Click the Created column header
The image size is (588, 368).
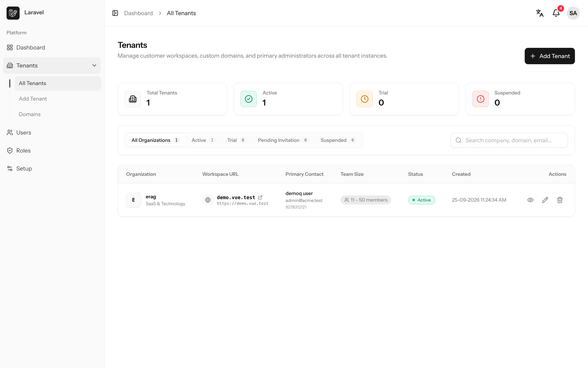pos(461,174)
